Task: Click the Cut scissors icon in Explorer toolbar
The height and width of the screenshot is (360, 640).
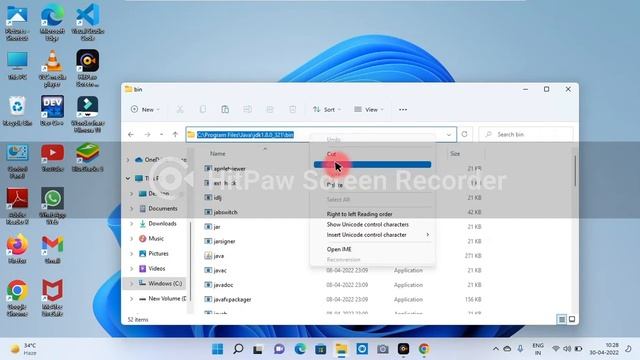Action: click(x=180, y=109)
